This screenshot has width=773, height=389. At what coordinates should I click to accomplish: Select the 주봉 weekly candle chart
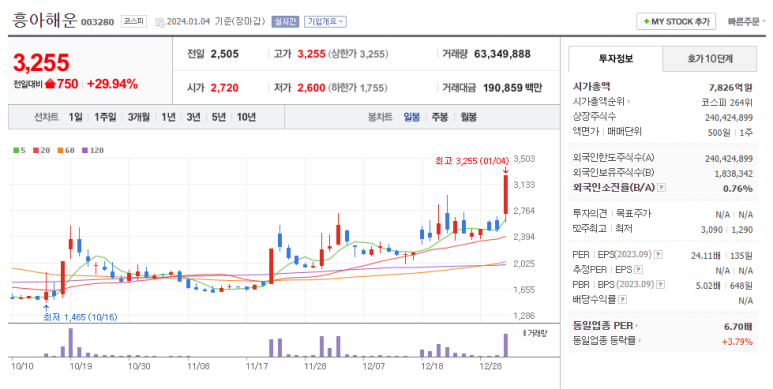[x=440, y=117]
